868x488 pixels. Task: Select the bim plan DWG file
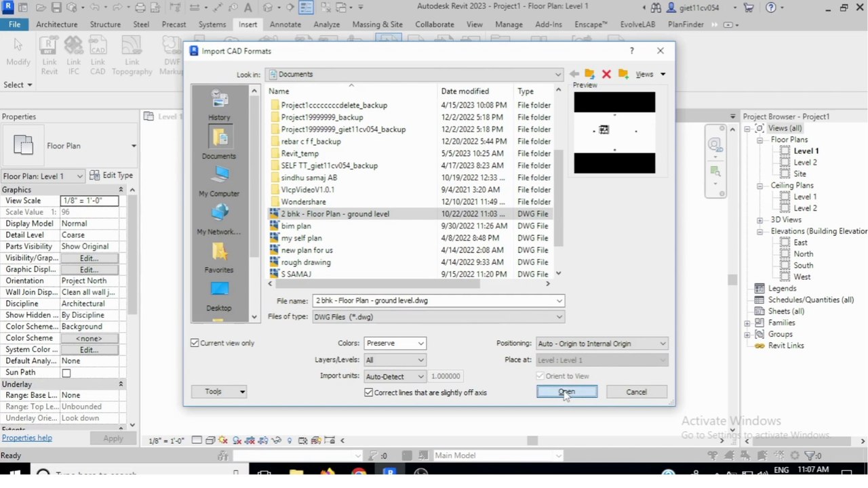point(296,226)
